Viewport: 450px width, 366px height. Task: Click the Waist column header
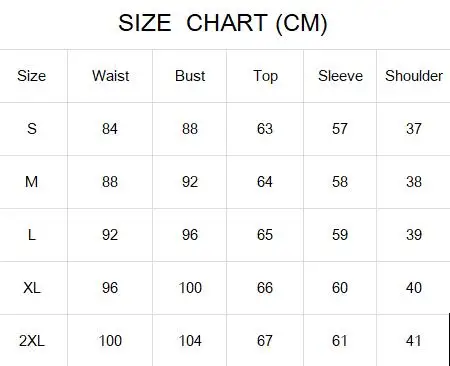point(111,76)
